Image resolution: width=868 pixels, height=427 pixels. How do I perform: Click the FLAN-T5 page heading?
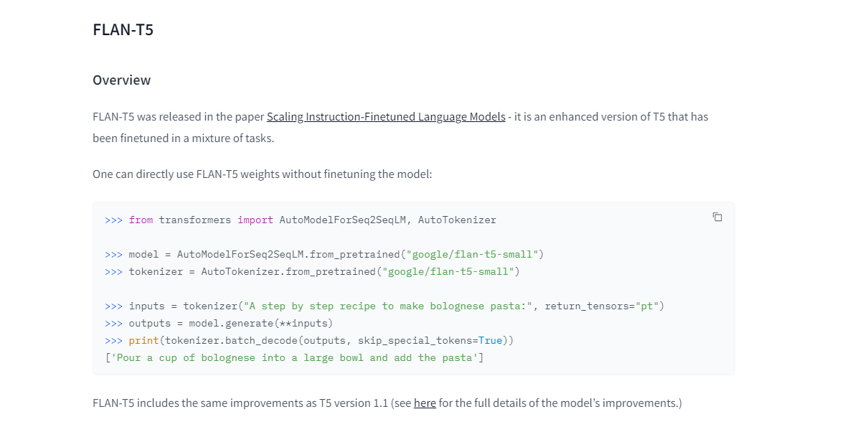click(123, 30)
